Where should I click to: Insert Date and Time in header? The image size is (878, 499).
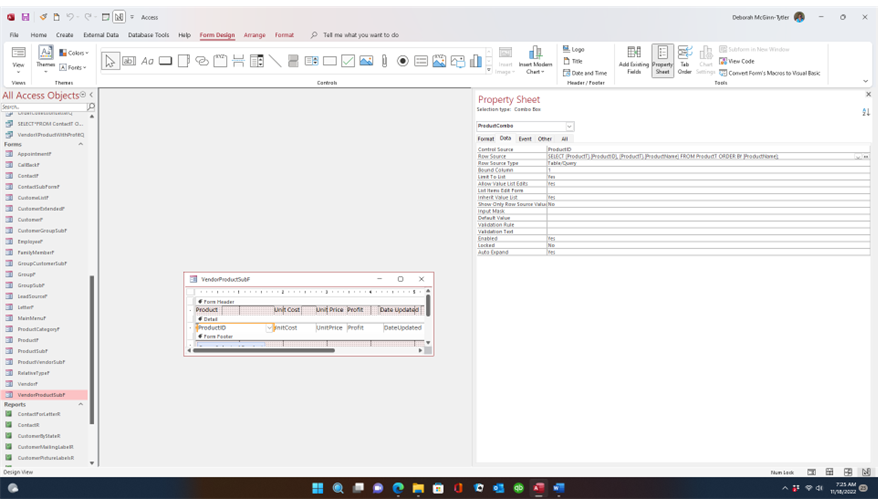click(585, 73)
